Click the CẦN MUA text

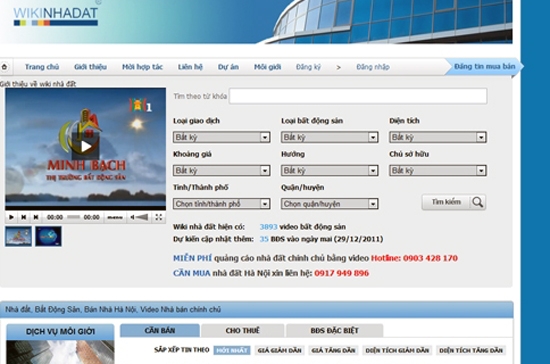[192, 273]
